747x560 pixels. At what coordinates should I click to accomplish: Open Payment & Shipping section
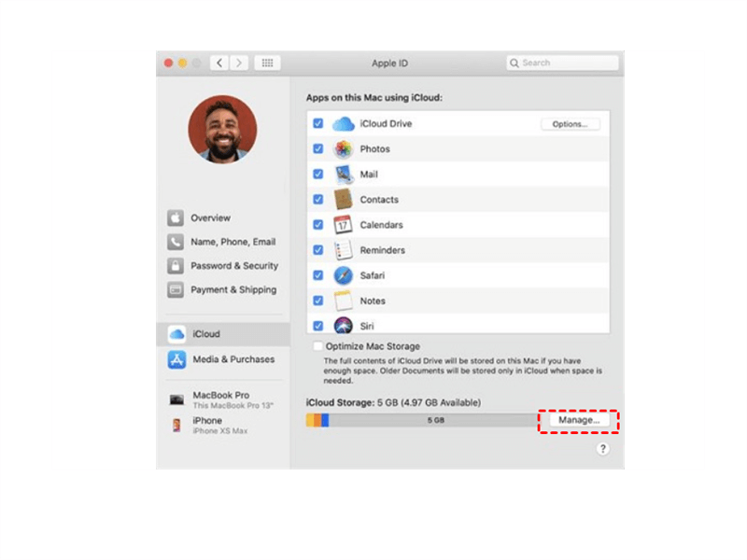[222, 289]
